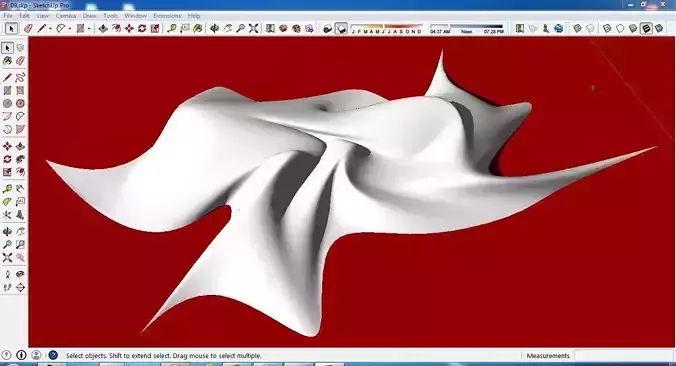Image resolution: width=676 pixels, height=366 pixels.
Task: Click the user sign-in status icon
Action: point(36,355)
